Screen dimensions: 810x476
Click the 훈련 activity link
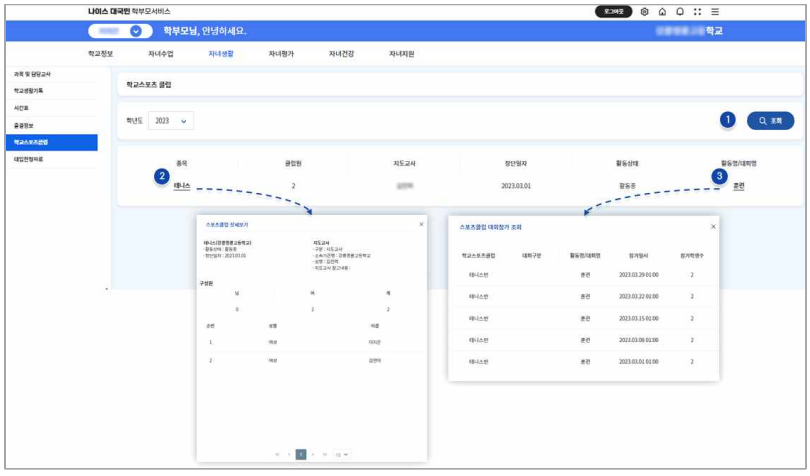739,186
